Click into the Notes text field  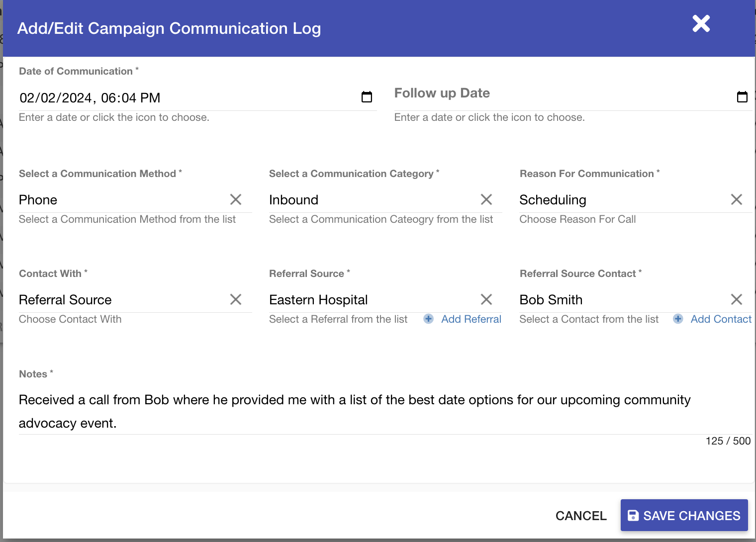348,411
